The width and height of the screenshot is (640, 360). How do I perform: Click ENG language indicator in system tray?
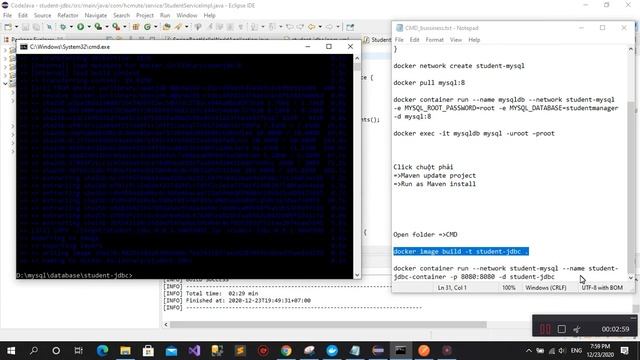[x=576, y=351]
